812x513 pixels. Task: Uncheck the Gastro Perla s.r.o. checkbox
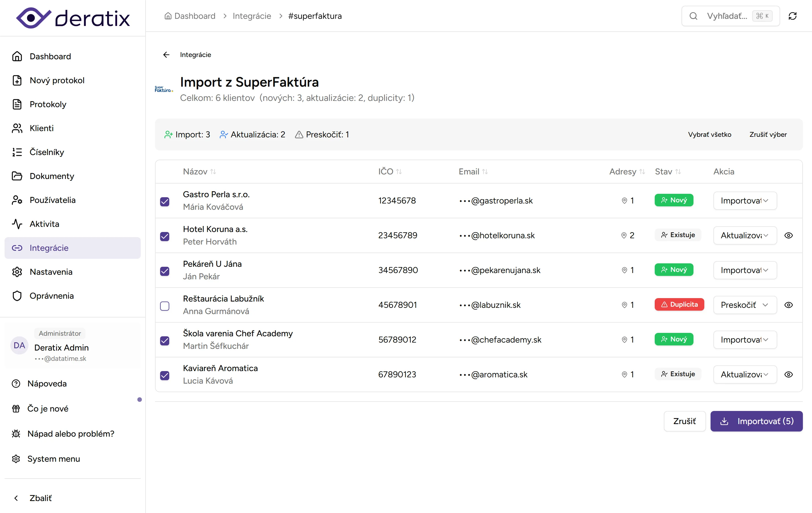click(165, 201)
